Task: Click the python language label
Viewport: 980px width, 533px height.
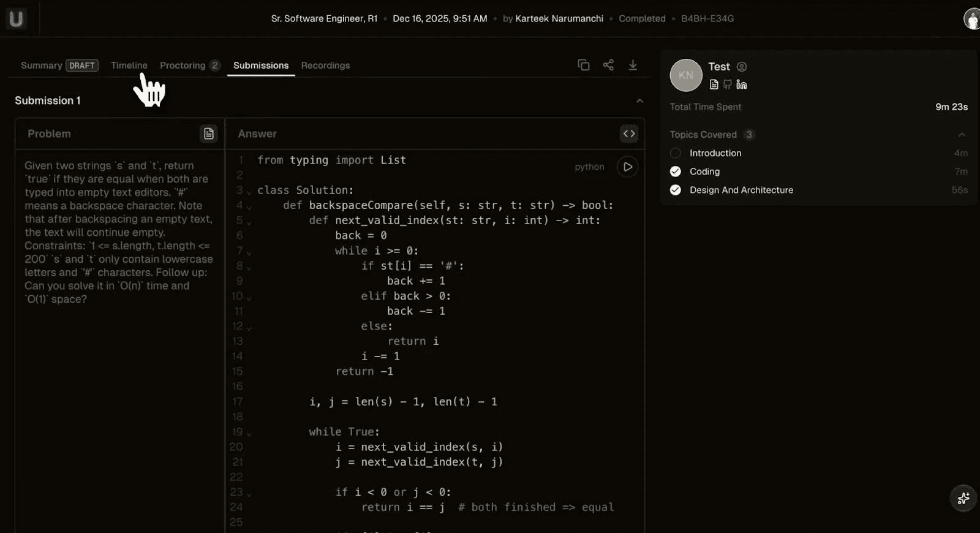Action: [589, 167]
